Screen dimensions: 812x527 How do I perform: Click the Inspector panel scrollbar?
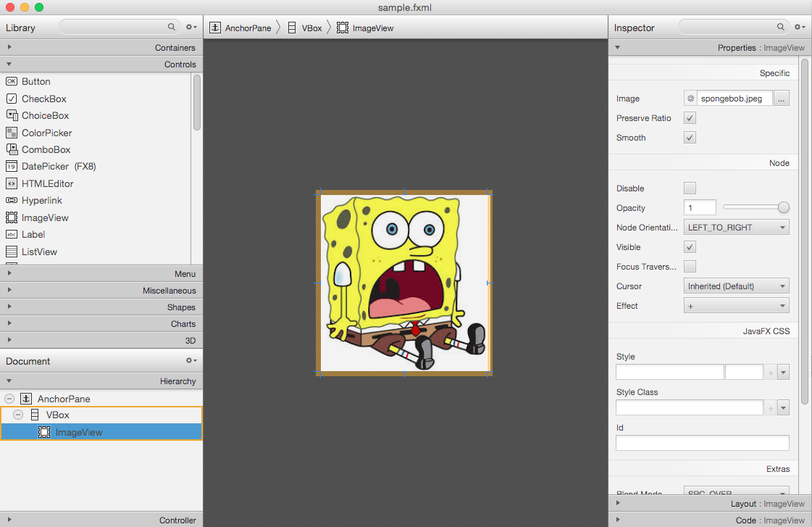pos(805,231)
